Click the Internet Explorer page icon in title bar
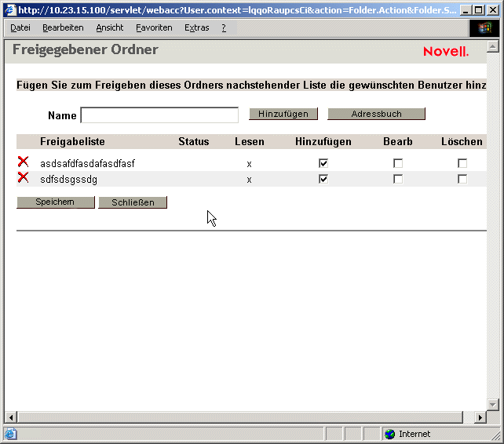The width and height of the screenshot is (504, 444). tap(10, 10)
